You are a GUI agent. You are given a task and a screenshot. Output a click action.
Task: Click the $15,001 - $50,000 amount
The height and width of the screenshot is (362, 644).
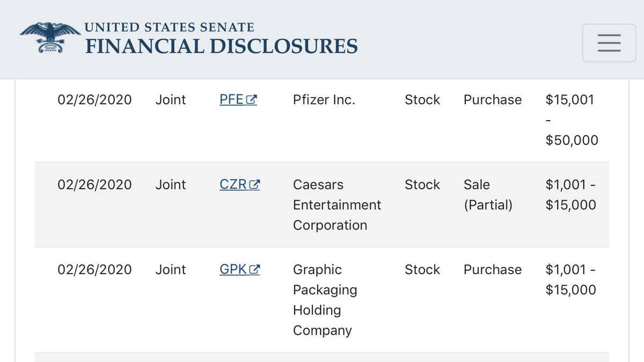(x=572, y=120)
